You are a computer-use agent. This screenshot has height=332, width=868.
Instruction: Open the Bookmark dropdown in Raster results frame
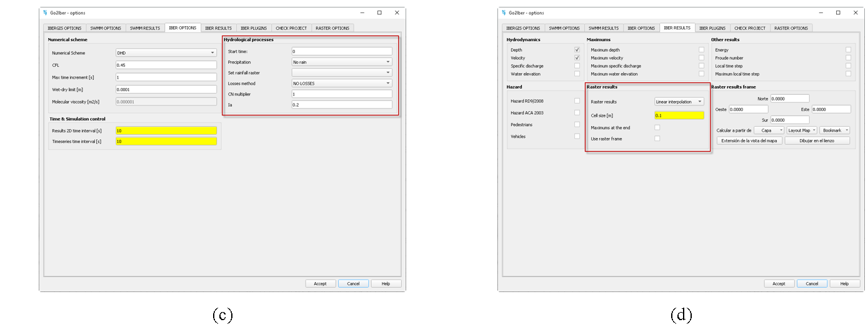coord(836,130)
